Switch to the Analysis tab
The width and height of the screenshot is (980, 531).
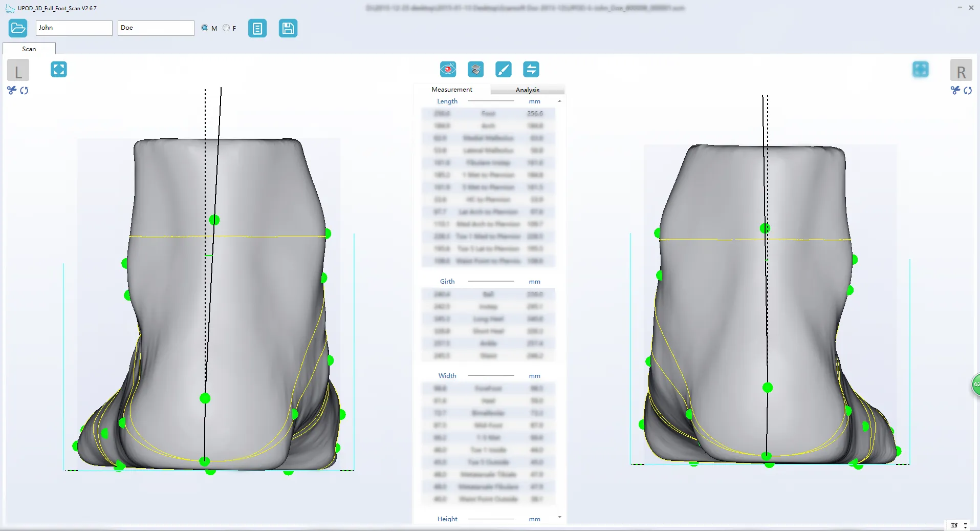tap(527, 89)
